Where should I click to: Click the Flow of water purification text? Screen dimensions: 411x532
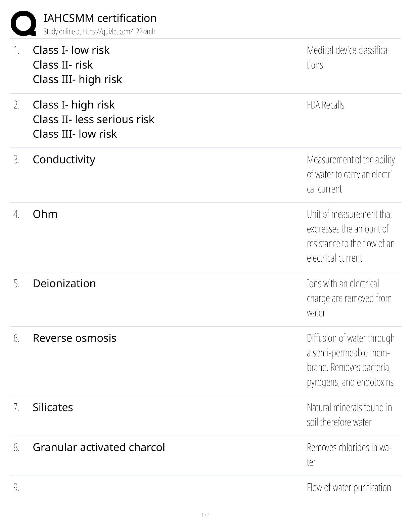[349, 488]
